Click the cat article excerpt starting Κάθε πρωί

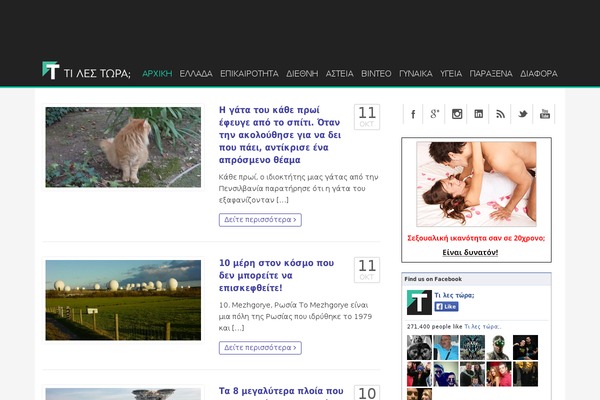pos(298,188)
